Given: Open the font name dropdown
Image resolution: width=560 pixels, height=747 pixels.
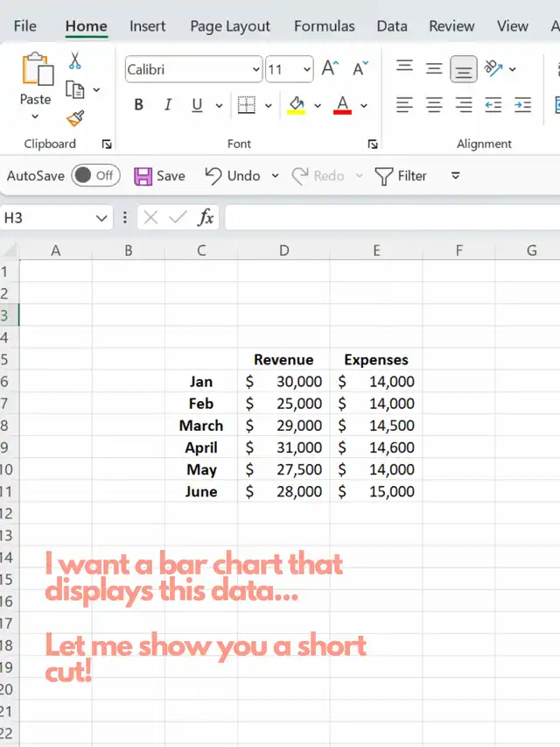Looking at the screenshot, I should point(255,69).
